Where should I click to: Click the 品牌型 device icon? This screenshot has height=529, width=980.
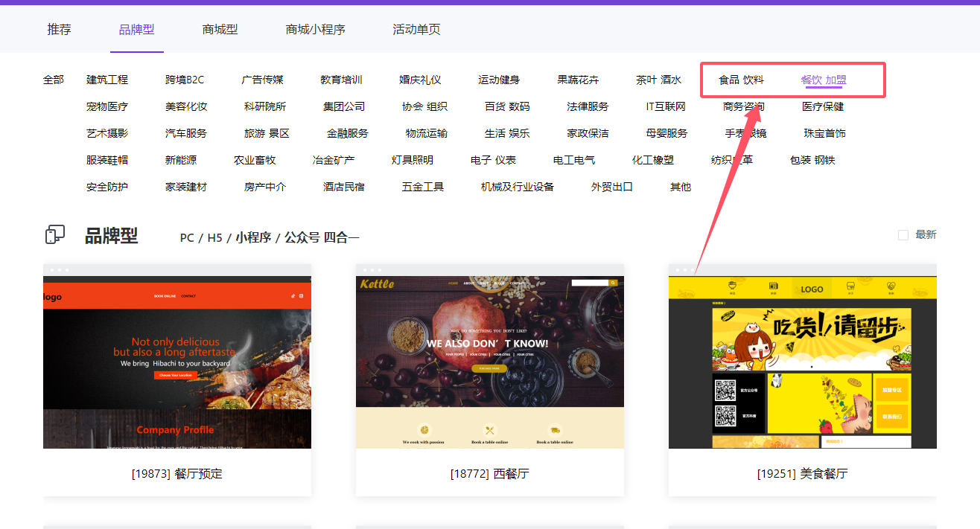pyautogui.click(x=55, y=235)
